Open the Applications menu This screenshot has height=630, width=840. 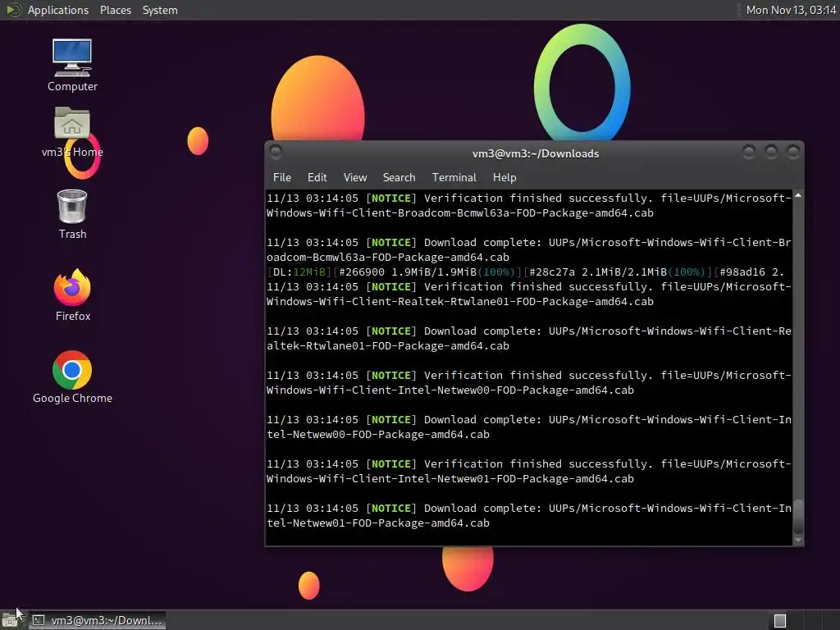pos(58,10)
